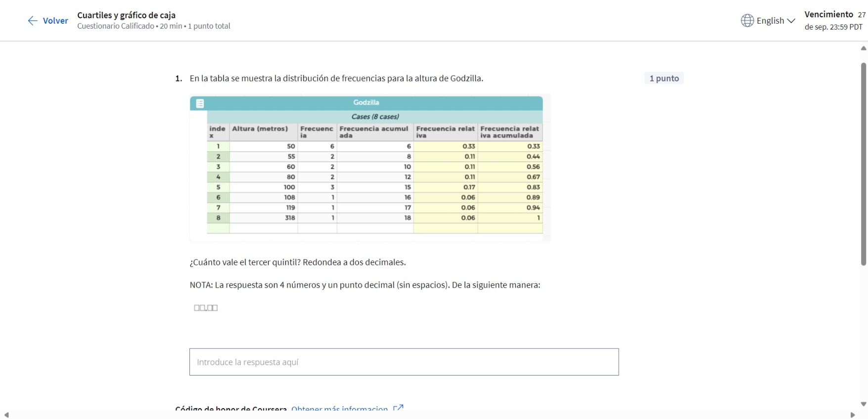The width and height of the screenshot is (868, 419).
Task: Click the horizontal scrollbar right arrow
Action: tap(853, 415)
